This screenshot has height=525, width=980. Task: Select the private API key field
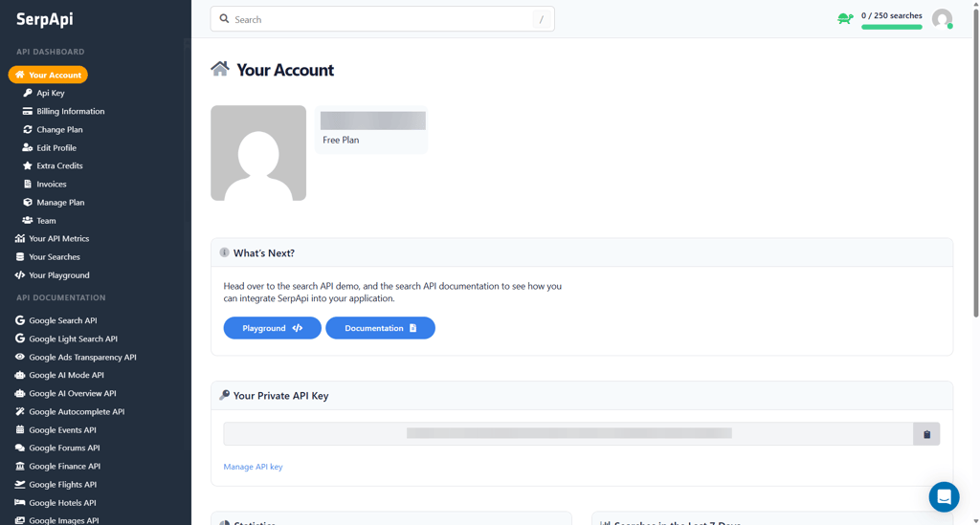568,434
